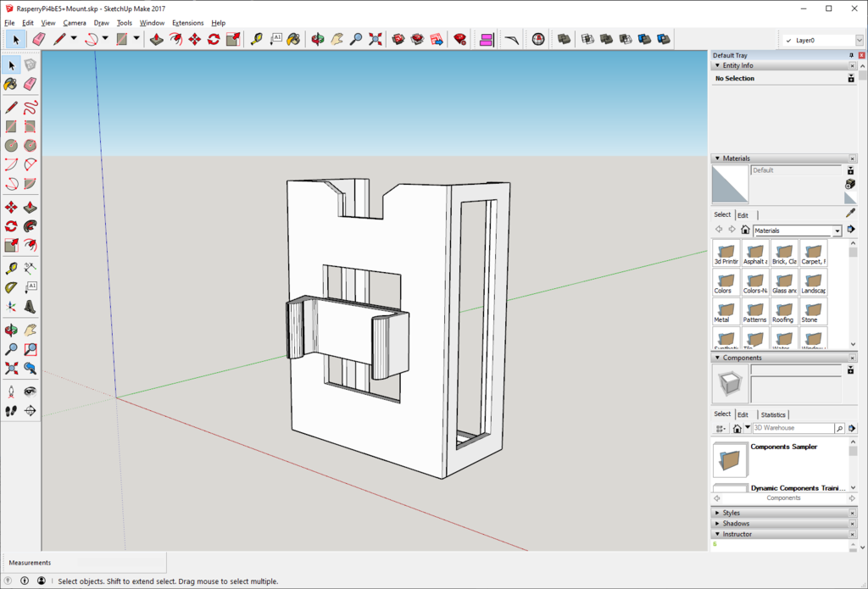Activate the Walk tool footprints icon

point(11,410)
